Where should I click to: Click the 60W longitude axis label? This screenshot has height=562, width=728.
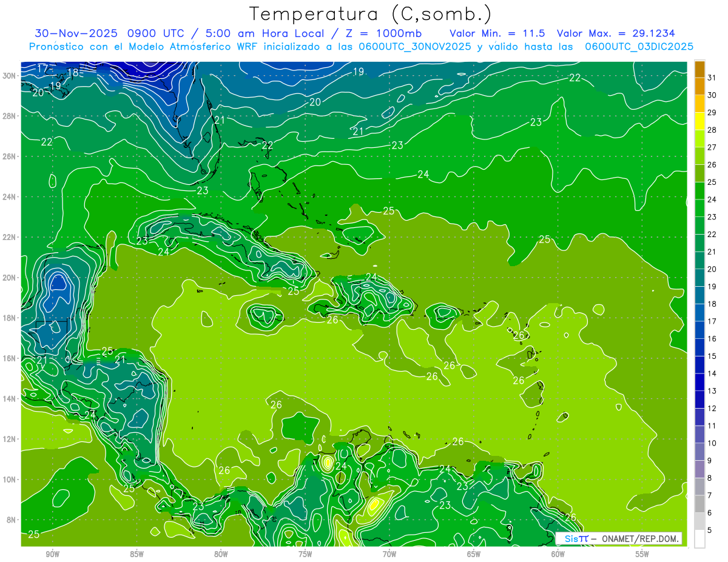tap(558, 554)
